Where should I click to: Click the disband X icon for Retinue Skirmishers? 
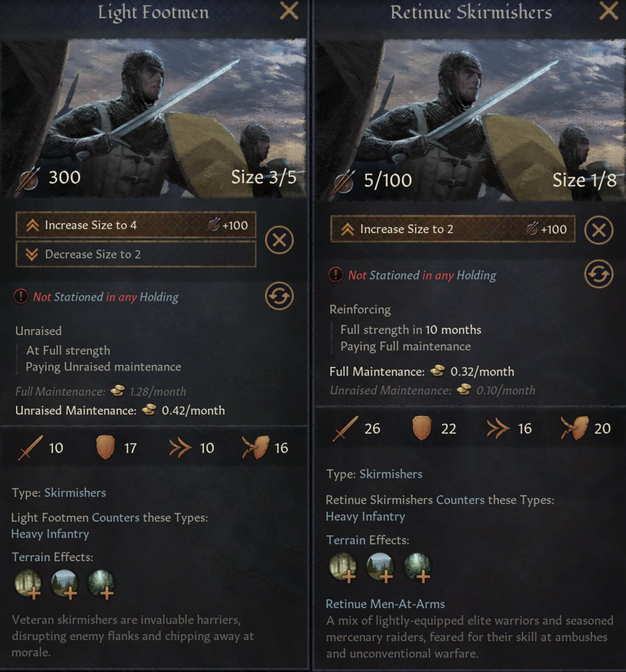click(x=598, y=230)
